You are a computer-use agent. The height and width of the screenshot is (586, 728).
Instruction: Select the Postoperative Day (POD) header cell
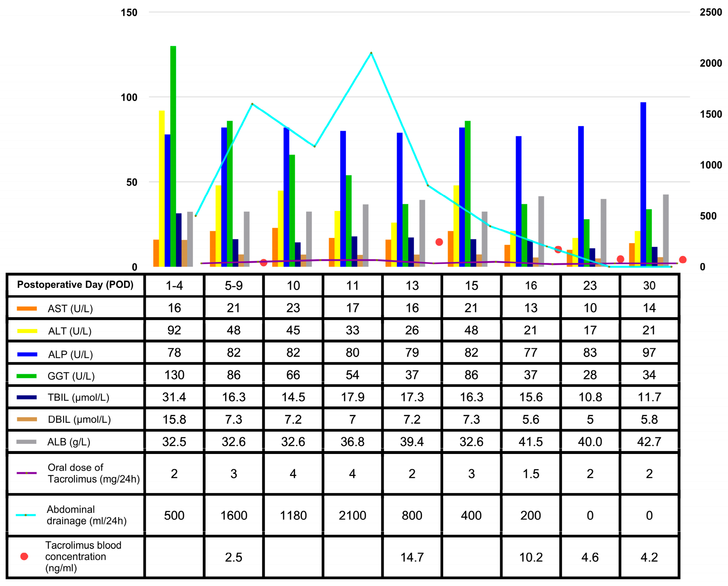[x=76, y=286]
